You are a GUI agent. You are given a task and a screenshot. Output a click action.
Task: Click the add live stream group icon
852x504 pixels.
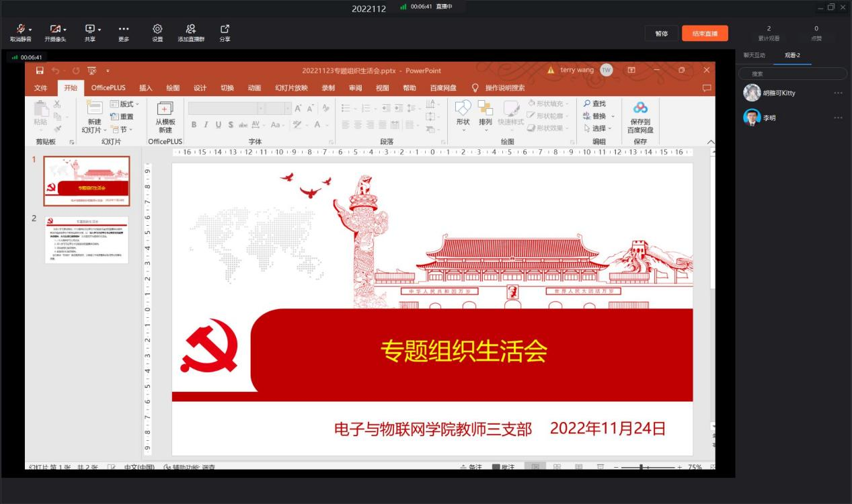click(190, 28)
